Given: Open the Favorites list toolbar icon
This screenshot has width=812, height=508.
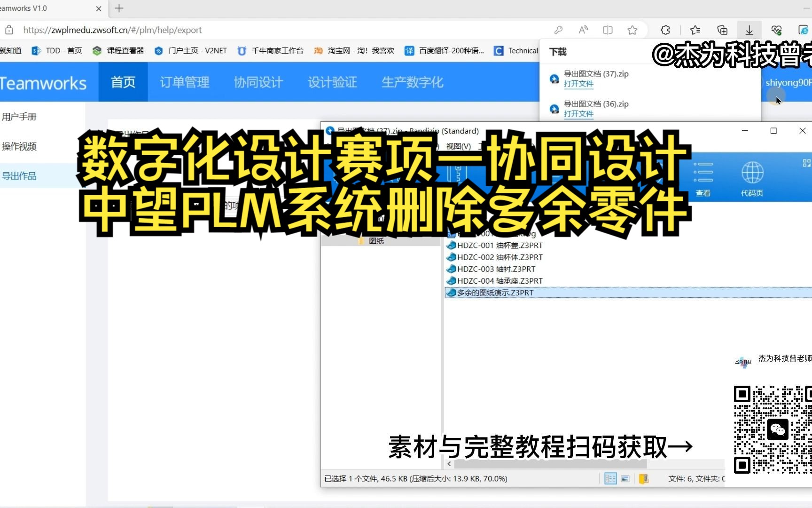Looking at the screenshot, I should click(x=695, y=30).
